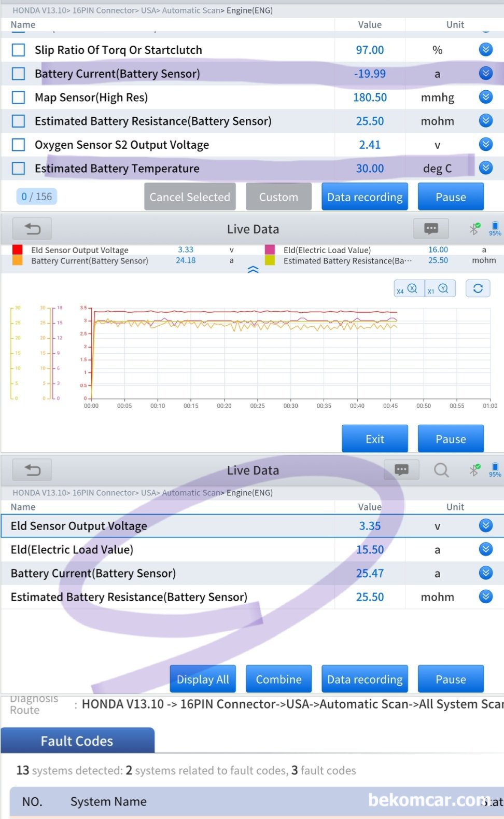This screenshot has height=819, width=504.
Task: Click the x1 zoom magnifier icon
Action: [x=440, y=289]
